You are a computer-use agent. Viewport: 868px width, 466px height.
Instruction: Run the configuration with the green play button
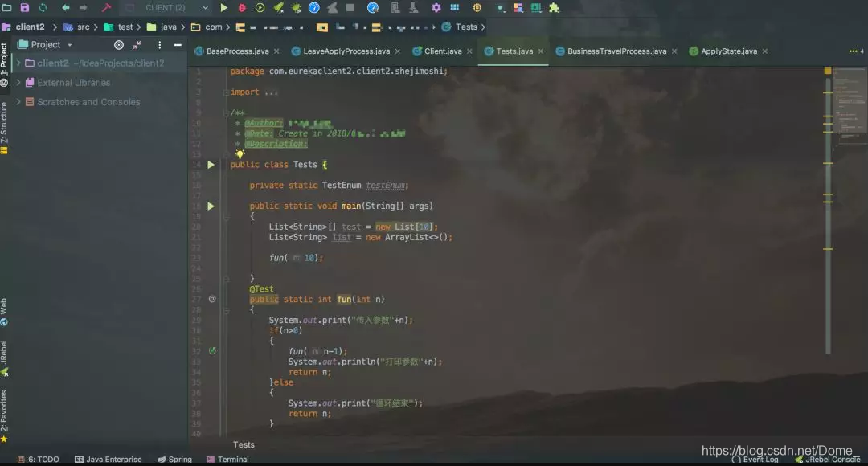click(x=223, y=8)
